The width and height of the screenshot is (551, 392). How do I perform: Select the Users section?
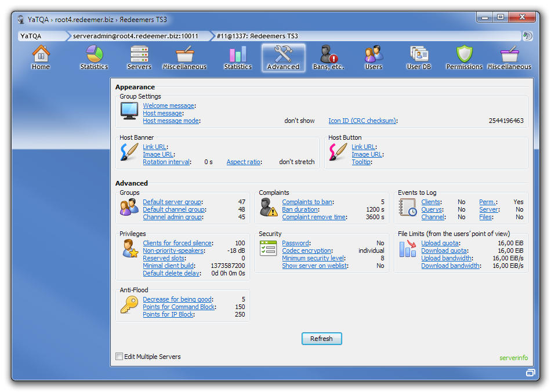373,57
